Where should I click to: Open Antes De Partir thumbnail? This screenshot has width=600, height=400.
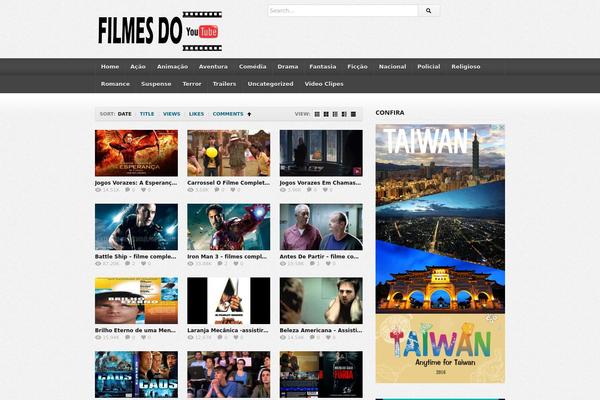(321, 227)
